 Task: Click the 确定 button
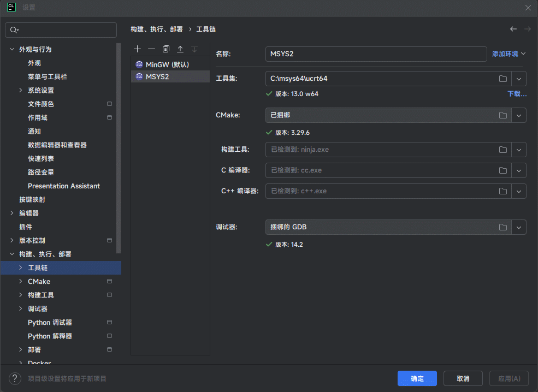417,378
